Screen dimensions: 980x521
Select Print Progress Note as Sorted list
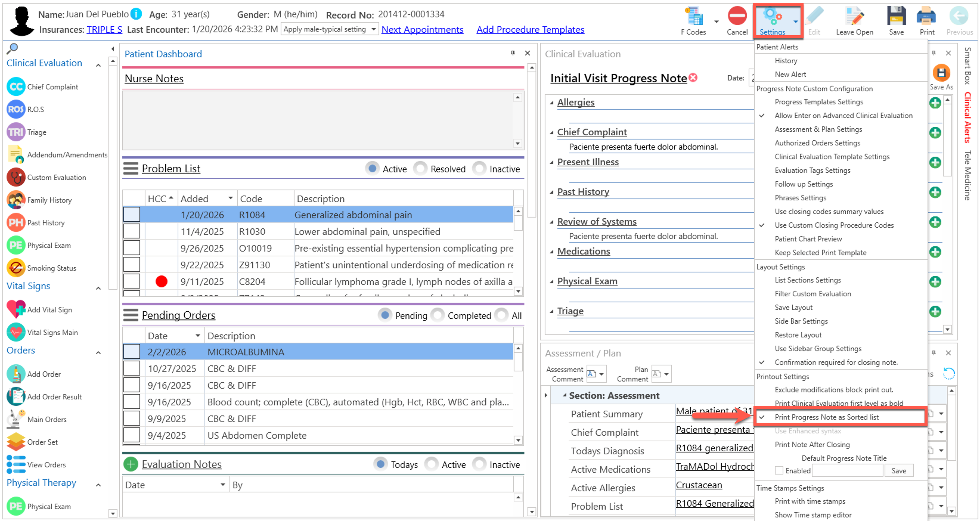tap(826, 417)
